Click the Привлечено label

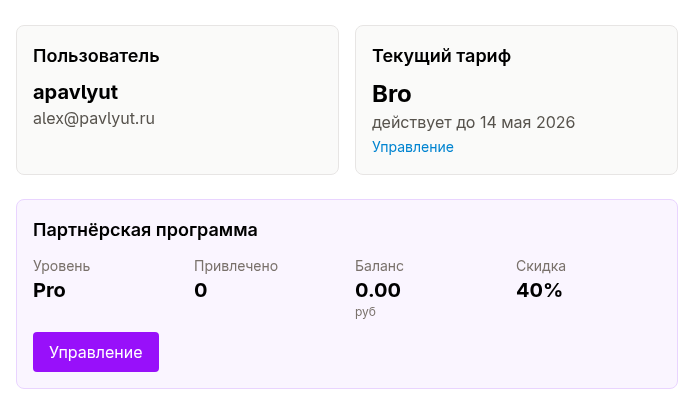(x=236, y=266)
